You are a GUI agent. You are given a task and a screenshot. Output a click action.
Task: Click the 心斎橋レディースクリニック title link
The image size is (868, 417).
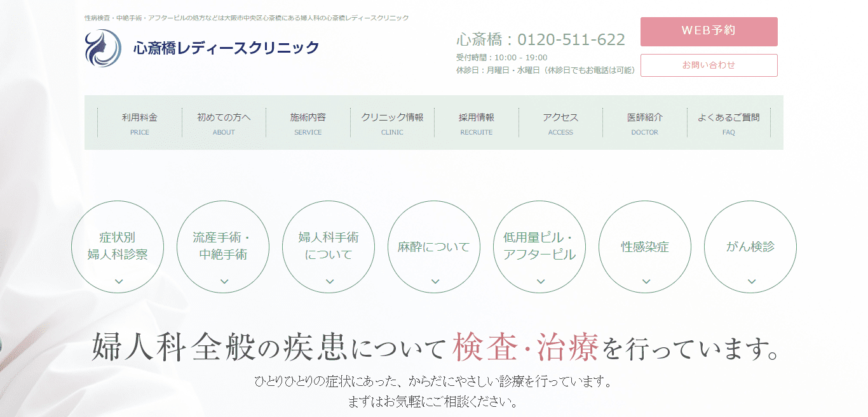[x=226, y=48]
